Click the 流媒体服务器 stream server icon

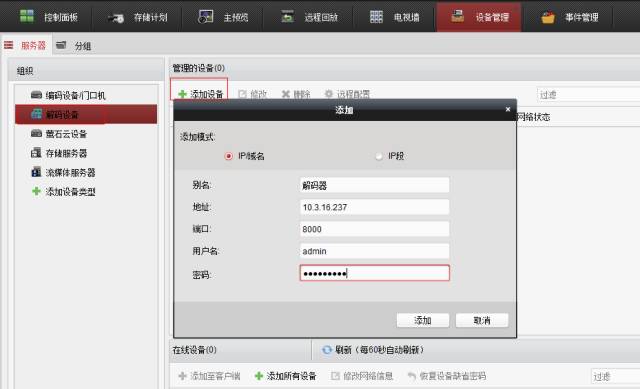click(36, 172)
